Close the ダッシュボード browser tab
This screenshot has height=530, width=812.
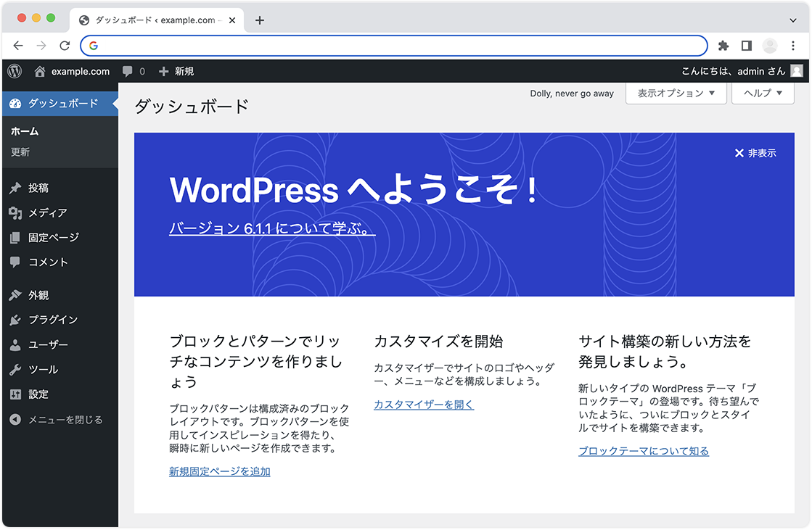(232, 20)
